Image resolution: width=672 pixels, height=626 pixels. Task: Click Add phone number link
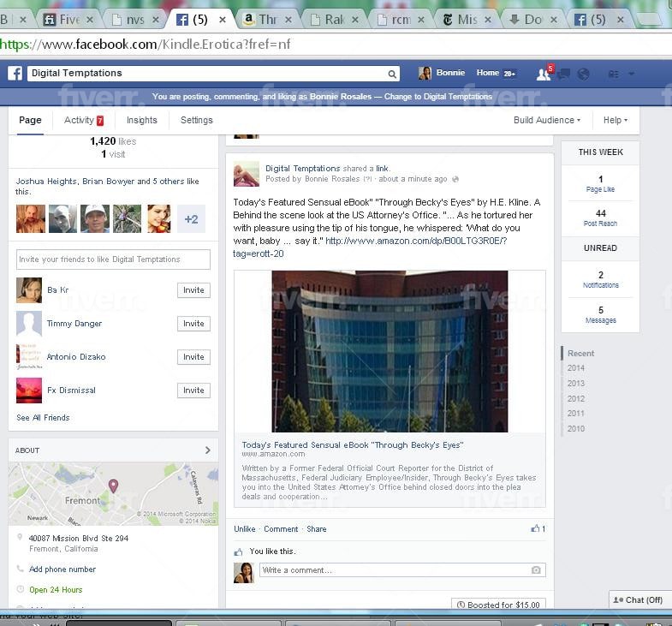tap(62, 569)
